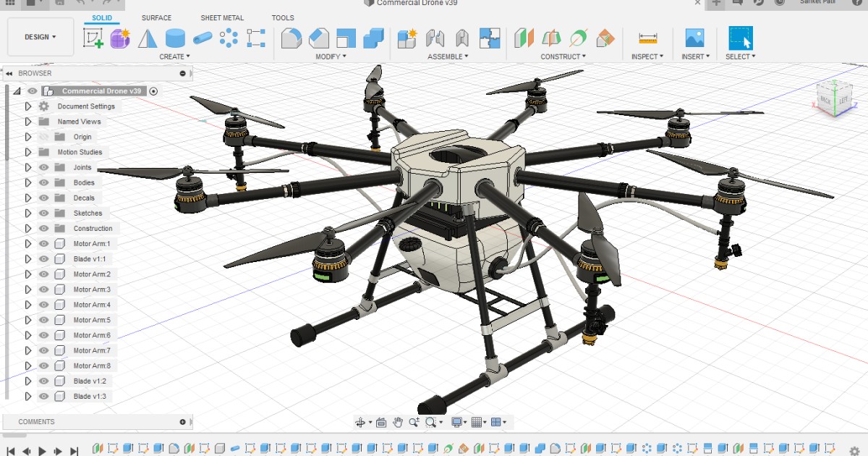The image size is (868, 456).
Task: Open the COMMENTS panel
Action: click(36, 421)
